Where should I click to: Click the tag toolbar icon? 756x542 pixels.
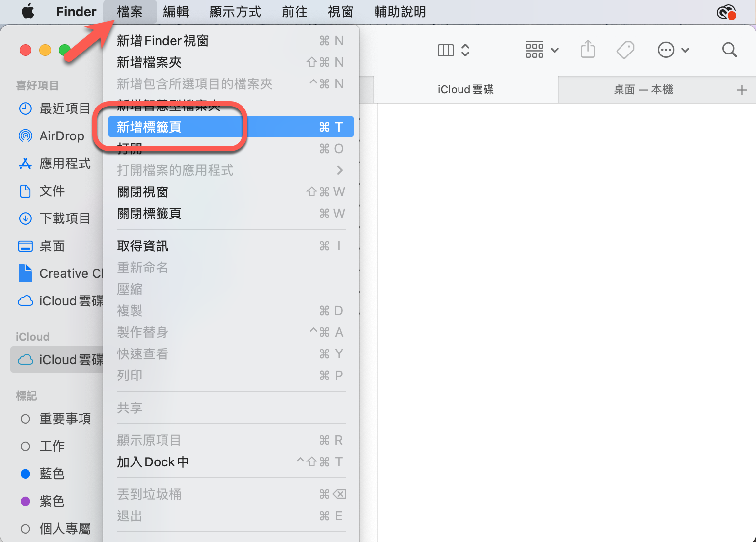tap(625, 50)
